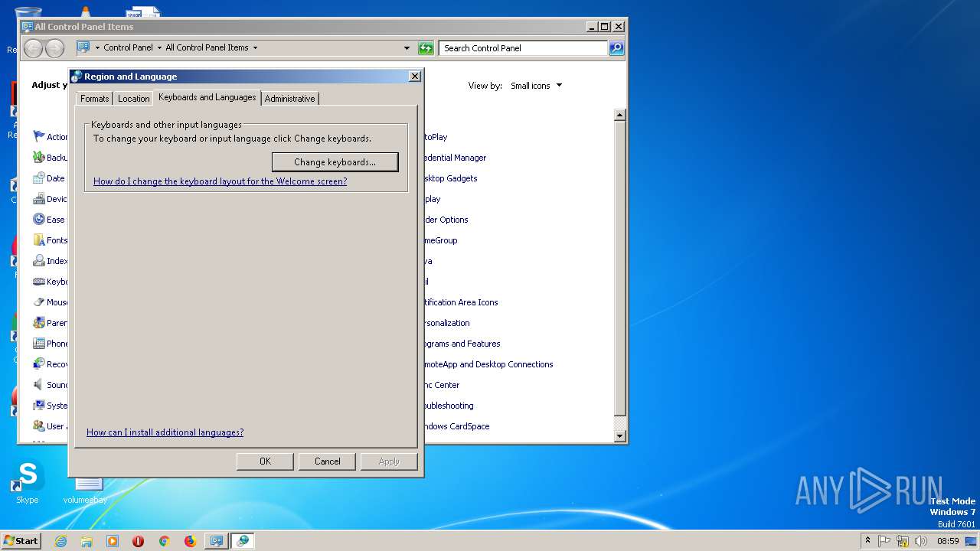Open the View by Small icons dropdown
The image size is (980, 551).
click(536, 86)
